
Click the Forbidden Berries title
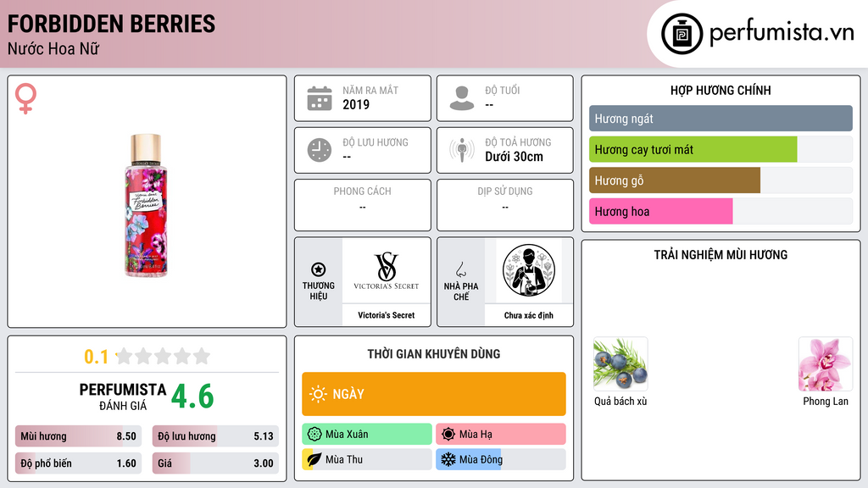tap(111, 24)
